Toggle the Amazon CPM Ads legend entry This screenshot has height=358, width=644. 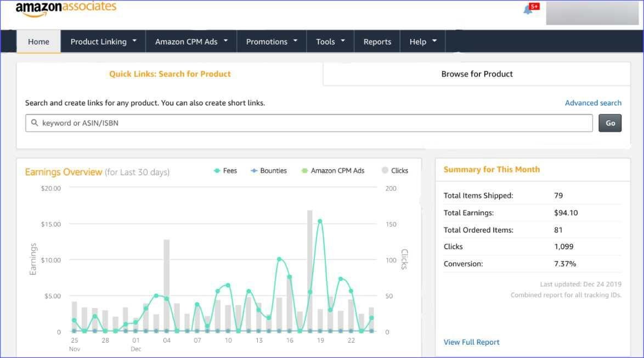332,170
